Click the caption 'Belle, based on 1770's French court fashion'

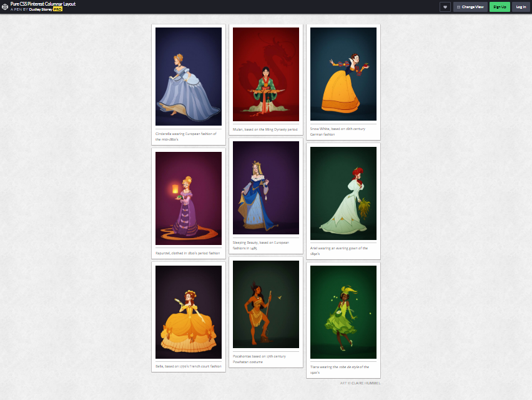click(x=189, y=366)
